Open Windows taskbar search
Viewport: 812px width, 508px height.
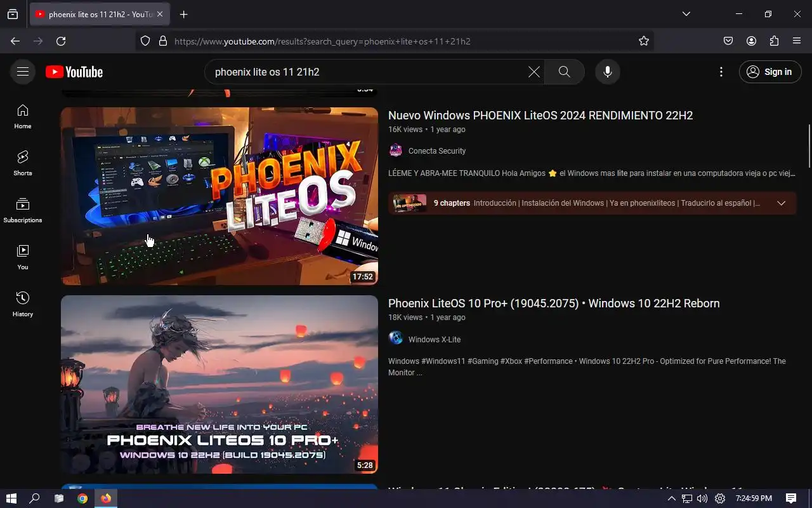35,498
